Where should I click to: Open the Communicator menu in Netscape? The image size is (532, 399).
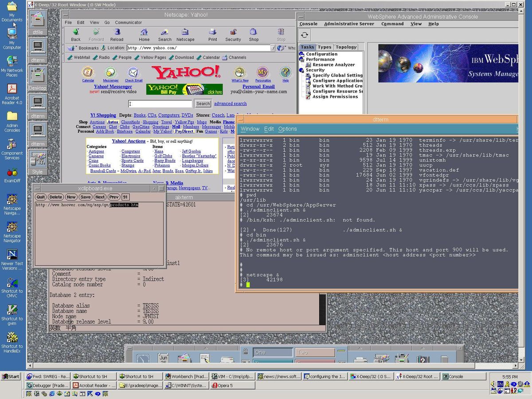[x=128, y=22]
